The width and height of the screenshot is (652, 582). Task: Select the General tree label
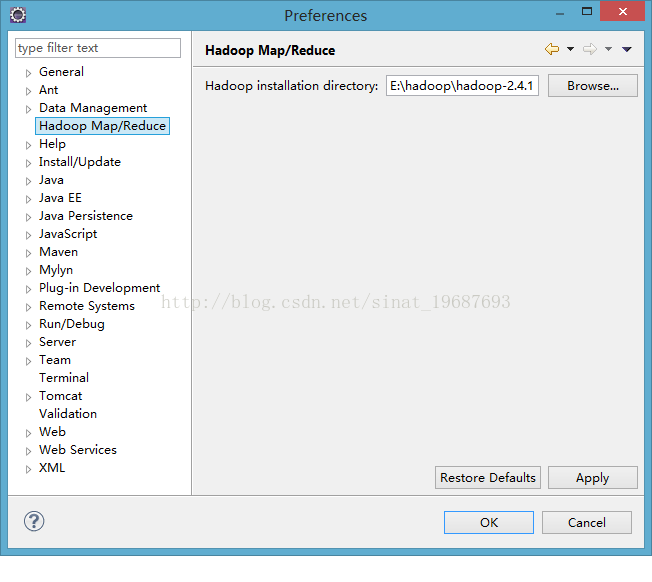pyautogui.click(x=61, y=72)
